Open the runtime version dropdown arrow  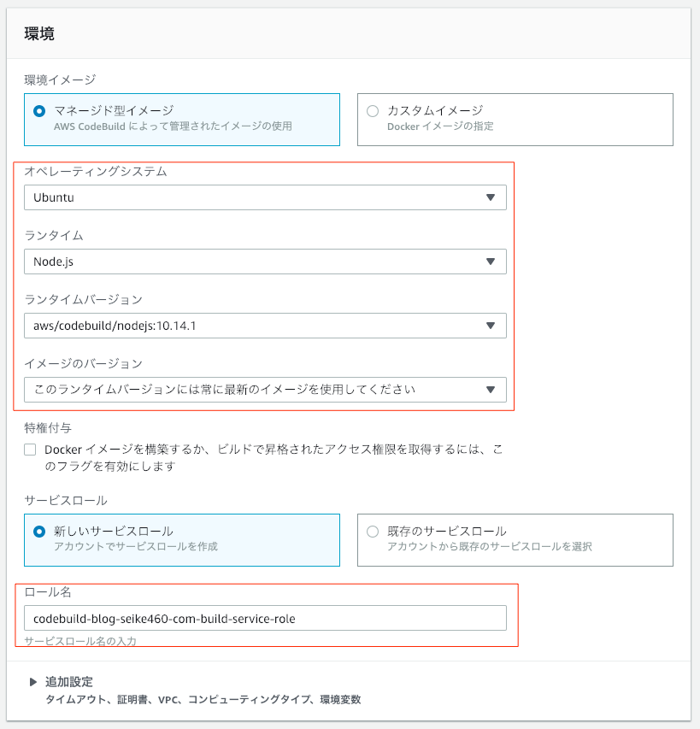click(x=492, y=326)
